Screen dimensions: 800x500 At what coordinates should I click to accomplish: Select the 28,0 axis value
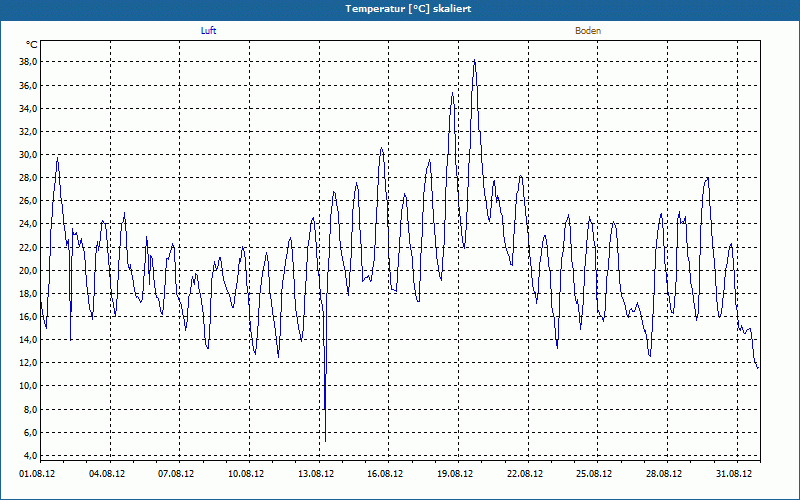pos(29,178)
